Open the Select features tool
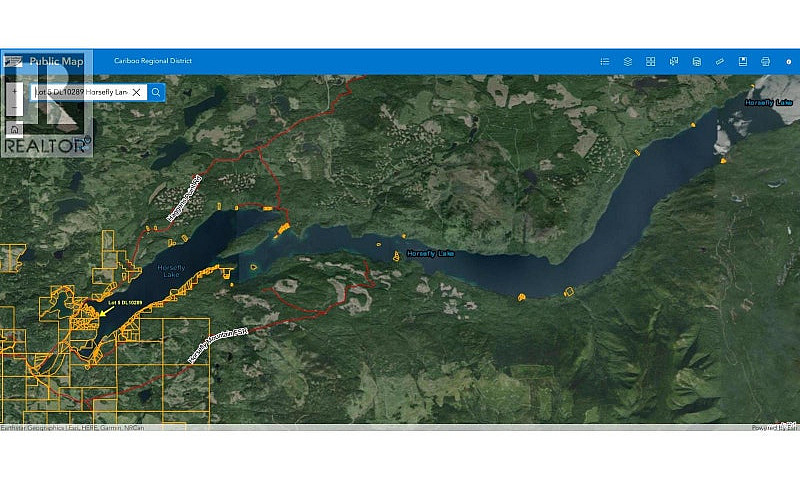This screenshot has height=480, width=800. [673, 62]
